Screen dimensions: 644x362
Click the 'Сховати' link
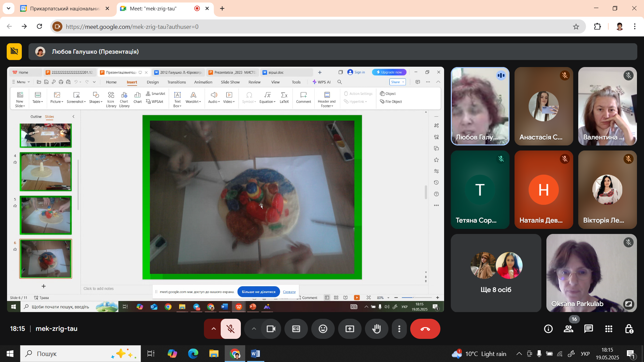click(x=289, y=292)
